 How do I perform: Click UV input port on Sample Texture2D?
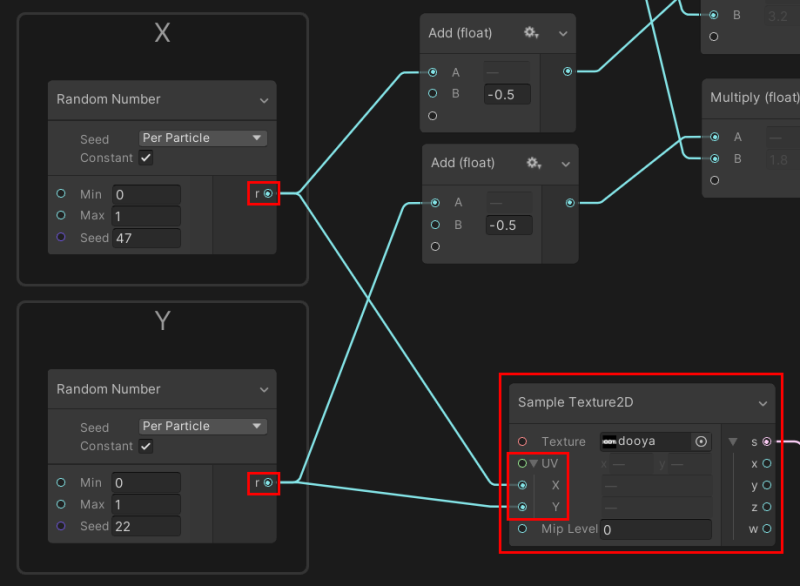point(522,463)
